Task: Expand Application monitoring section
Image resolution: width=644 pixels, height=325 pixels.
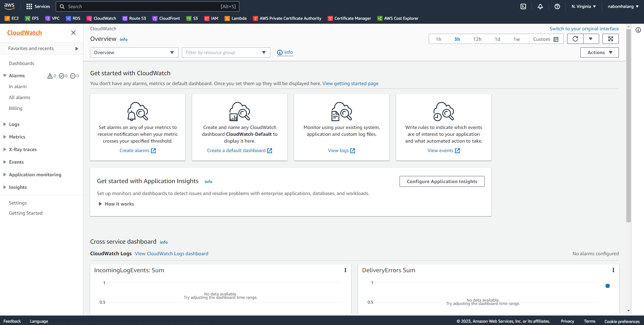Action: click(5, 175)
